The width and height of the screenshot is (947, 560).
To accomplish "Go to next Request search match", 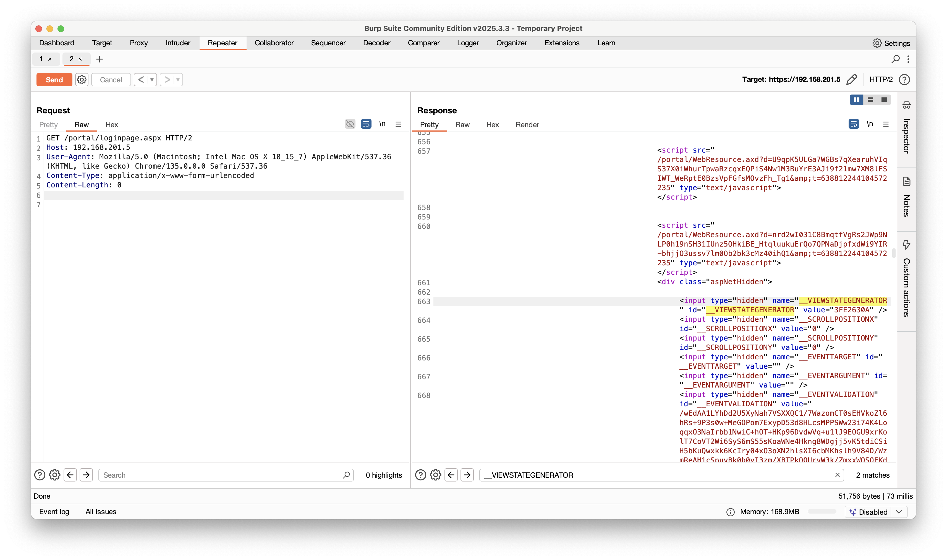I will pyautogui.click(x=87, y=475).
